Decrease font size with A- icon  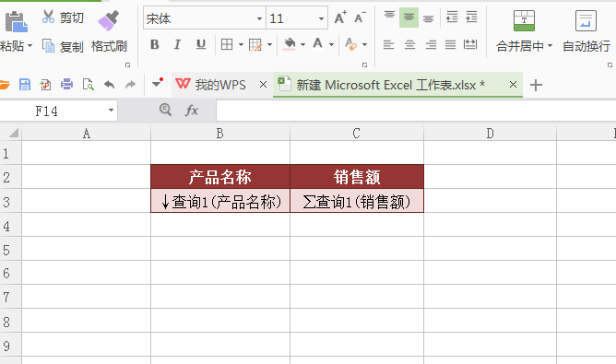tap(360, 18)
